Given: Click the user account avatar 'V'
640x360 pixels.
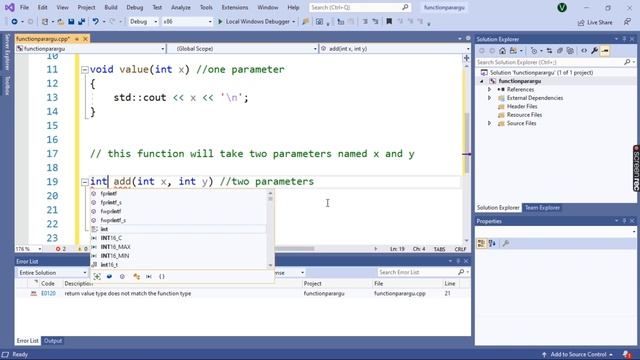Looking at the screenshot, I should click(562, 7).
